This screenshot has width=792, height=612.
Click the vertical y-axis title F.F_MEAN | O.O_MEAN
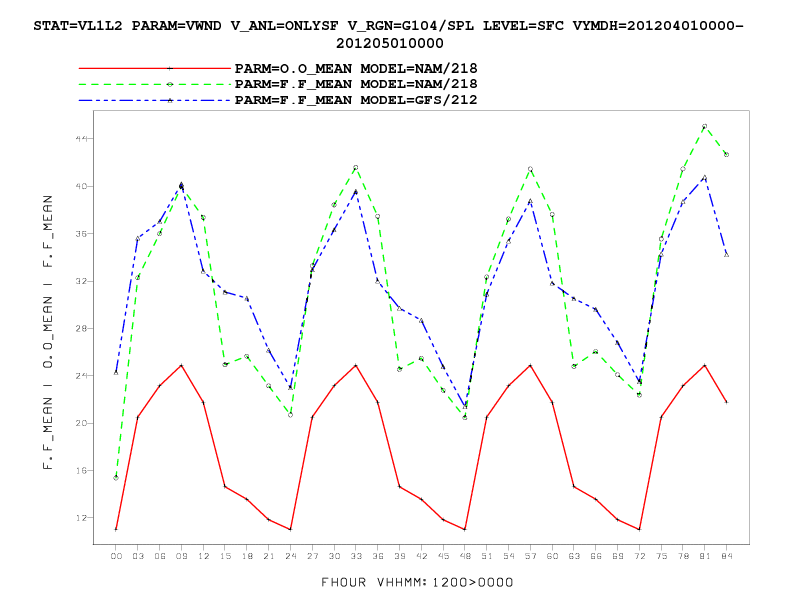click(47, 332)
